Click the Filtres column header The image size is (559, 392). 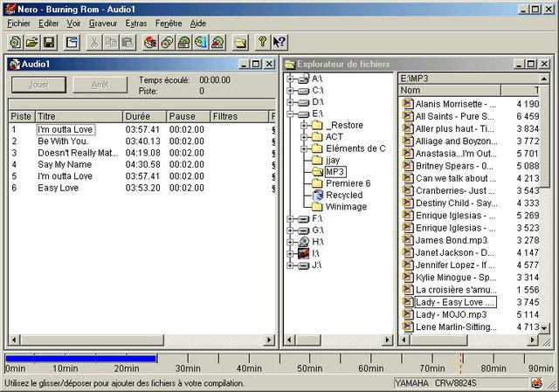[239, 116]
